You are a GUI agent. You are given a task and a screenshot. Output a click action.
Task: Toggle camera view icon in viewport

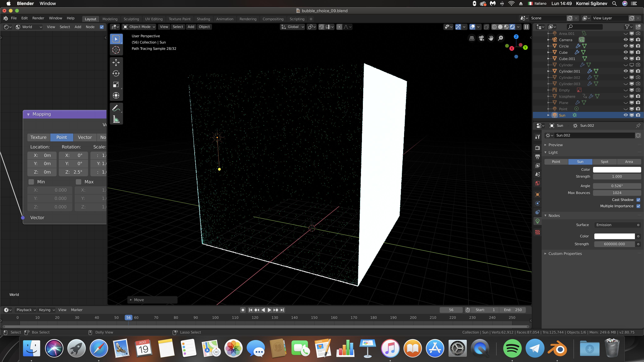(481, 38)
